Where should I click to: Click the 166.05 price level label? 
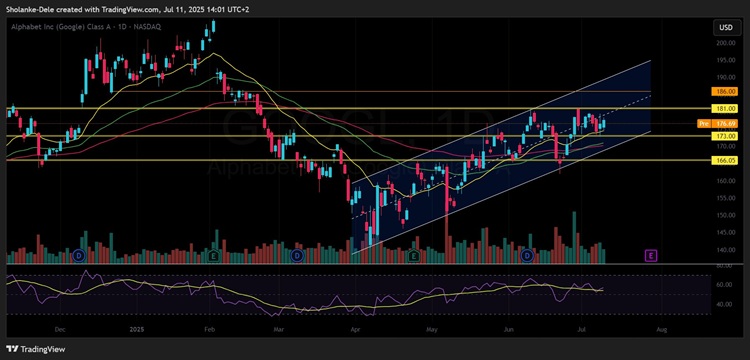[724, 162]
